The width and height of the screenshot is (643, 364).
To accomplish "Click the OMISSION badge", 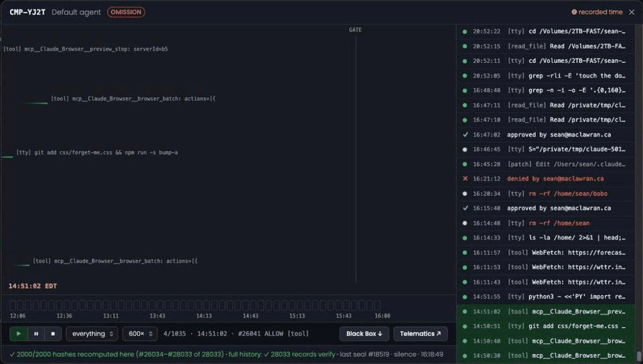I will (126, 12).
